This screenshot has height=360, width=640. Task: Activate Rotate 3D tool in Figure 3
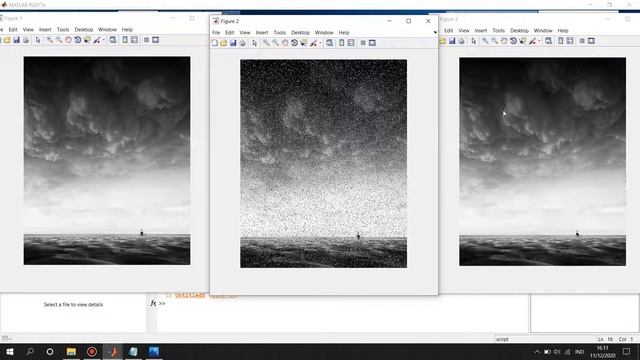tap(513, 41)
